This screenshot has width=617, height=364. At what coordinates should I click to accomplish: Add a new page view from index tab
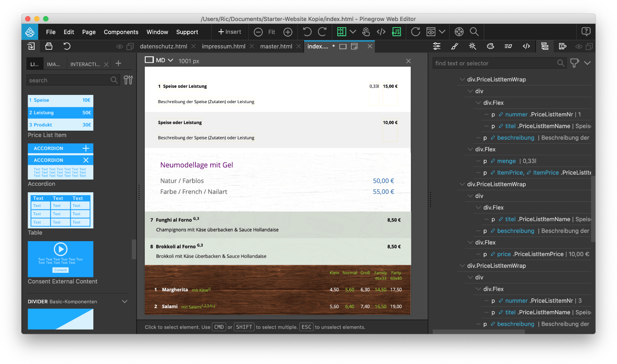coord(355,46)
